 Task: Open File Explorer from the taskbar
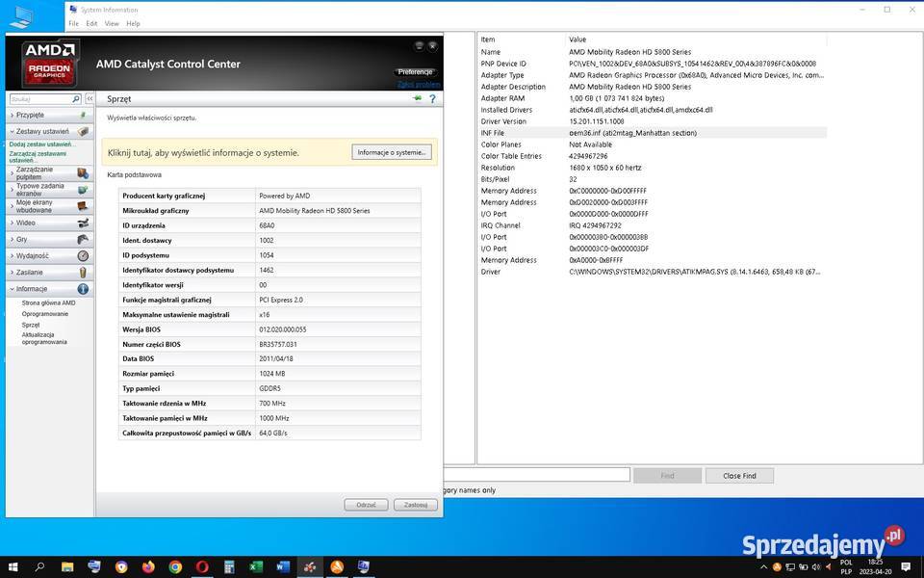67,566
